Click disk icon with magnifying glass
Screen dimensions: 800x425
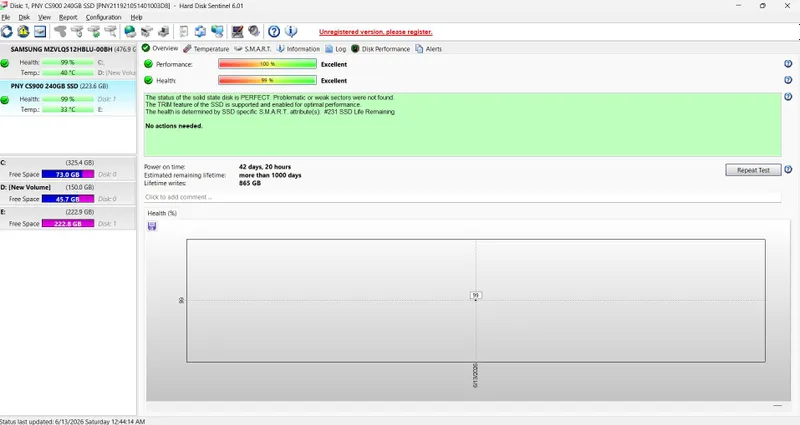pyautogui.click(x=110, y=32)
